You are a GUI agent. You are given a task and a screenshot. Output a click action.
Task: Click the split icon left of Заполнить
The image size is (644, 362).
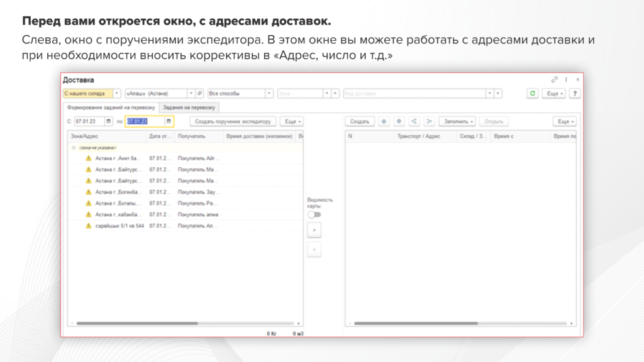click(x=414, y=121)
